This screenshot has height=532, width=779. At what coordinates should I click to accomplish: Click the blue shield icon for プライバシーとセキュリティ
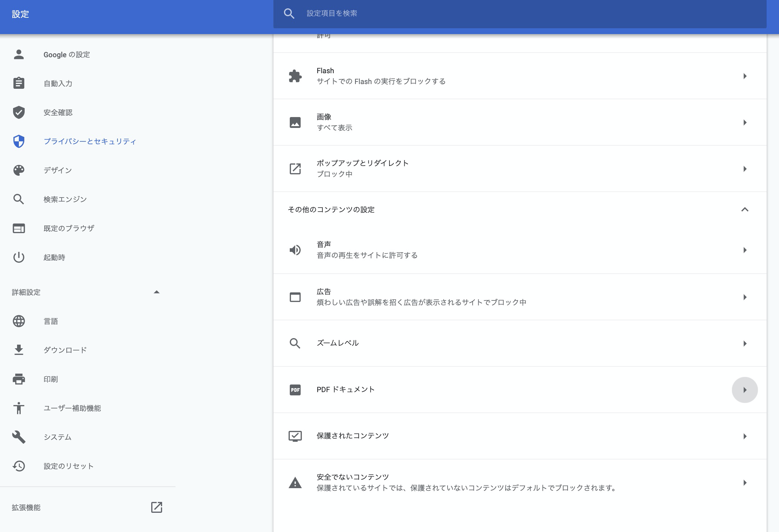tap(19, 141)
